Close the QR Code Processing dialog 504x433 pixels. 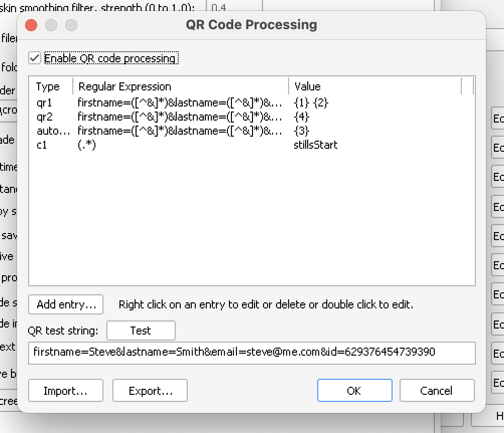31,25
